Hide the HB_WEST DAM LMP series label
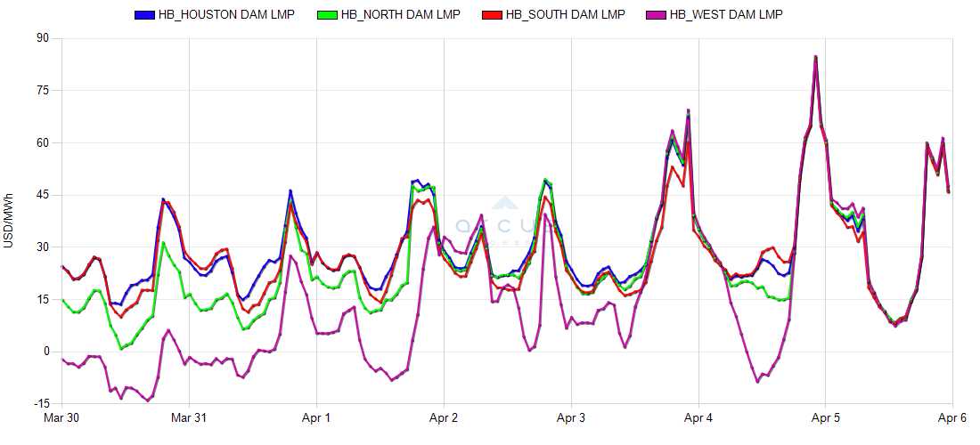Viewport: 980px width, 445px height. (x=726, y=15)
